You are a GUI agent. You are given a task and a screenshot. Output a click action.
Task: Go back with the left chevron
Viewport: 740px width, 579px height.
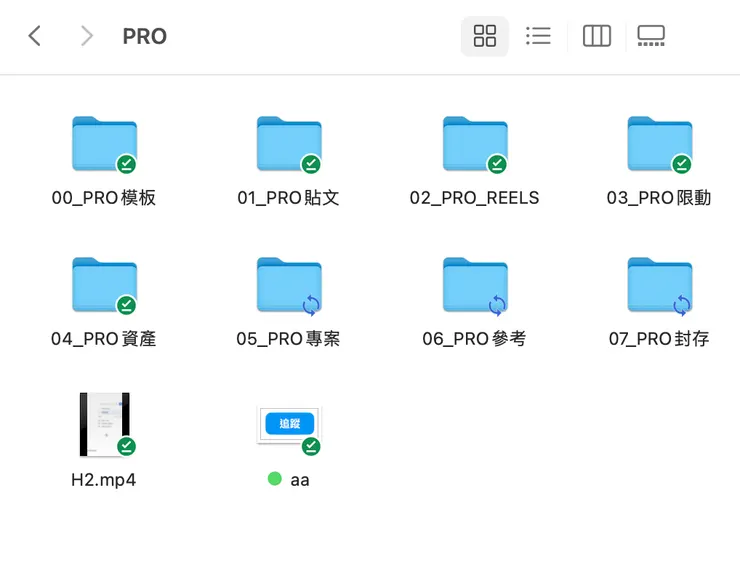click(34, 36)
